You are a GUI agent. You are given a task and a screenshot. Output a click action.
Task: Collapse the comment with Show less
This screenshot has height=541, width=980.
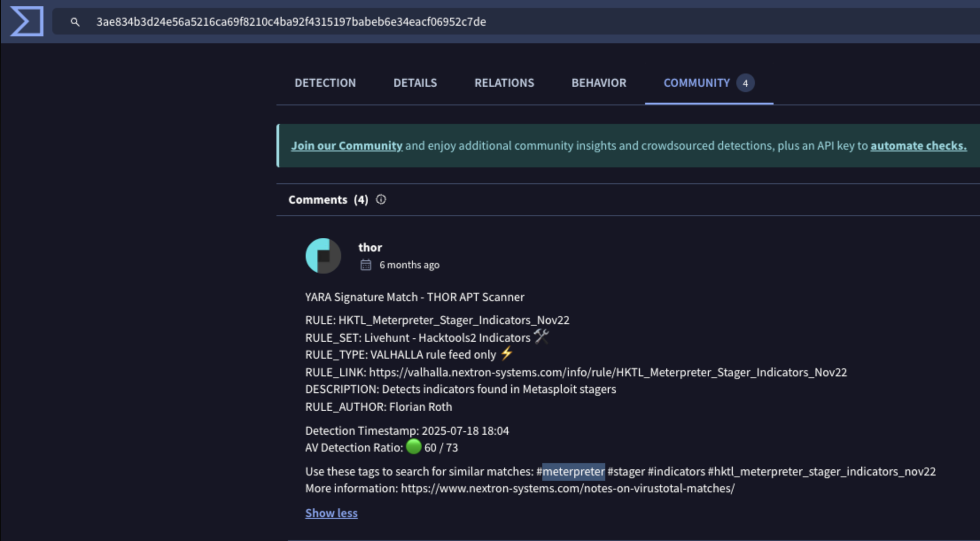click(331, 513)
